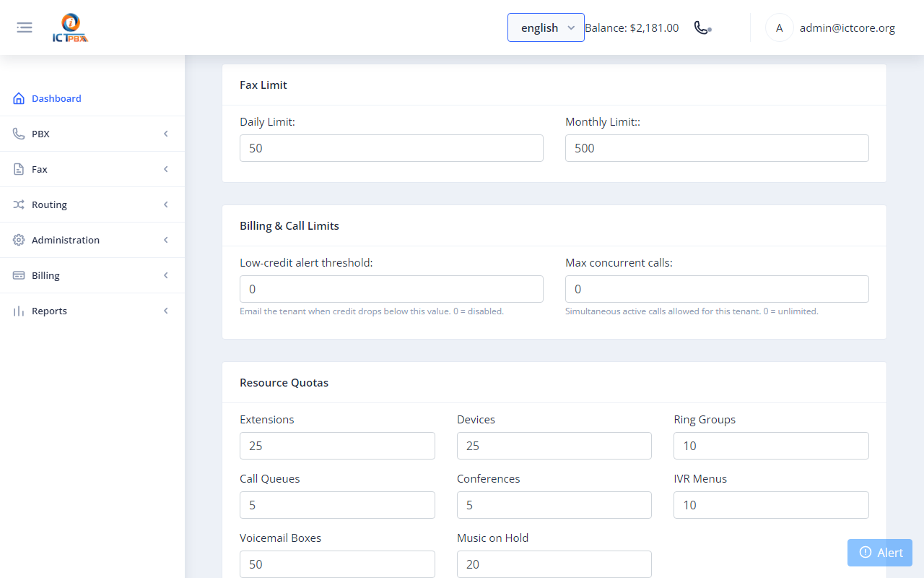
Task: Click the Resource Quotas heading
Action: (284, 383)
